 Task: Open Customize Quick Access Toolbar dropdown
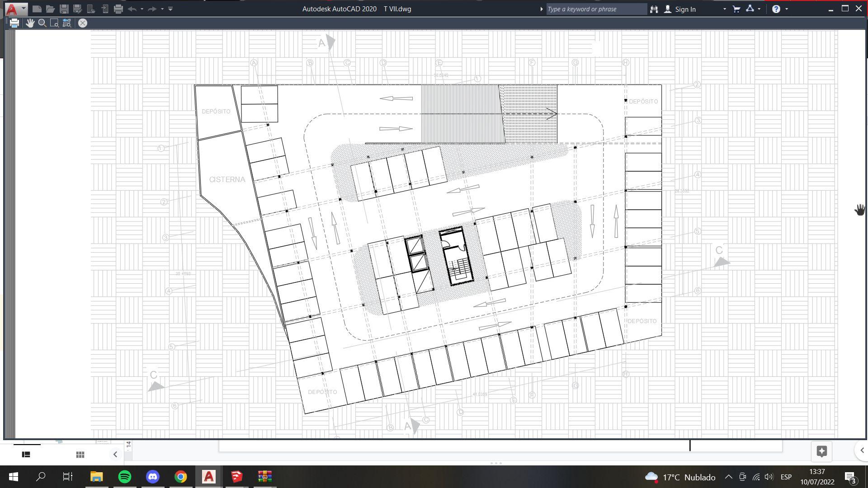pyautogui.click(x=170, y=9)
